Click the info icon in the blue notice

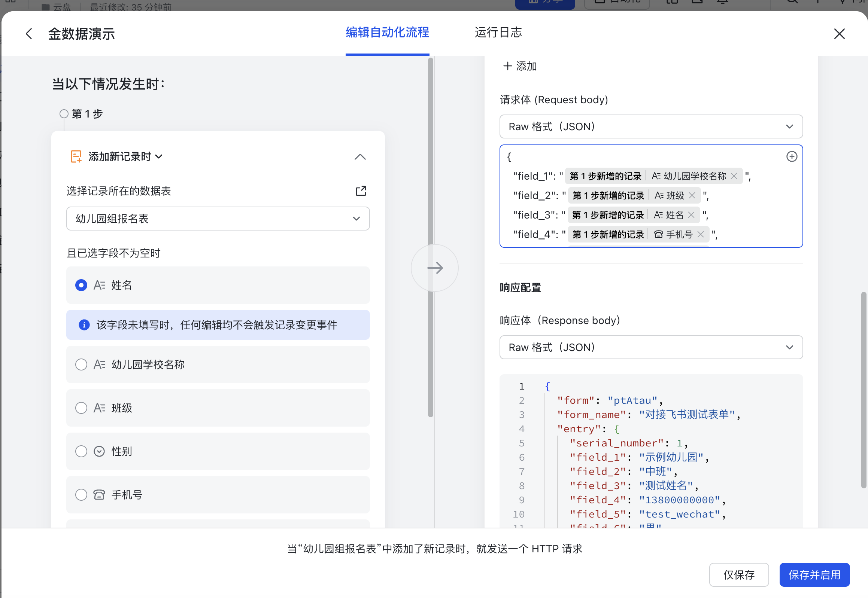click(84, 325)
